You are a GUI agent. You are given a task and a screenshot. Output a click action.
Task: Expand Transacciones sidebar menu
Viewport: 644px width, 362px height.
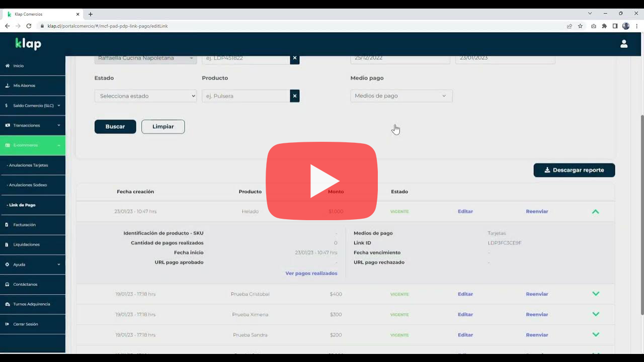coord(33,125)
